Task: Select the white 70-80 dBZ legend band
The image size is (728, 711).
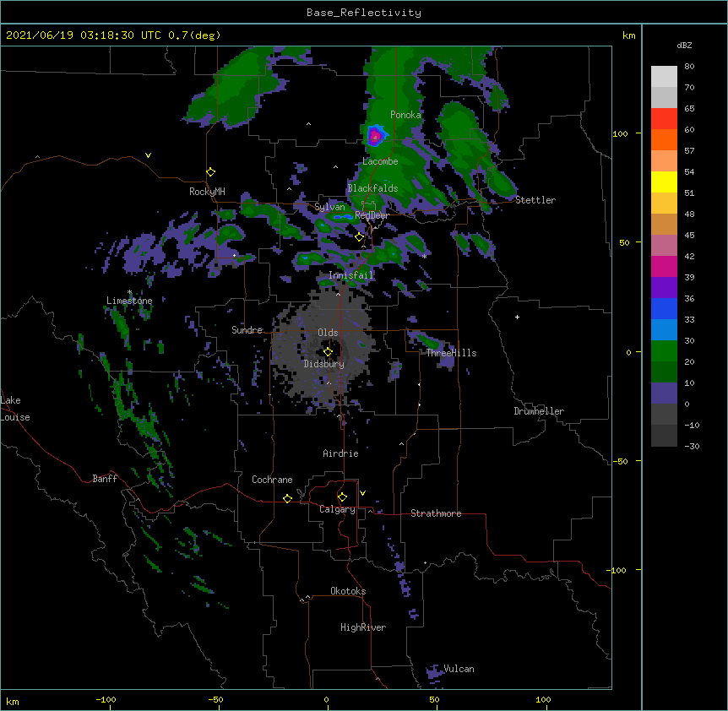Action: tap(664, 77)
